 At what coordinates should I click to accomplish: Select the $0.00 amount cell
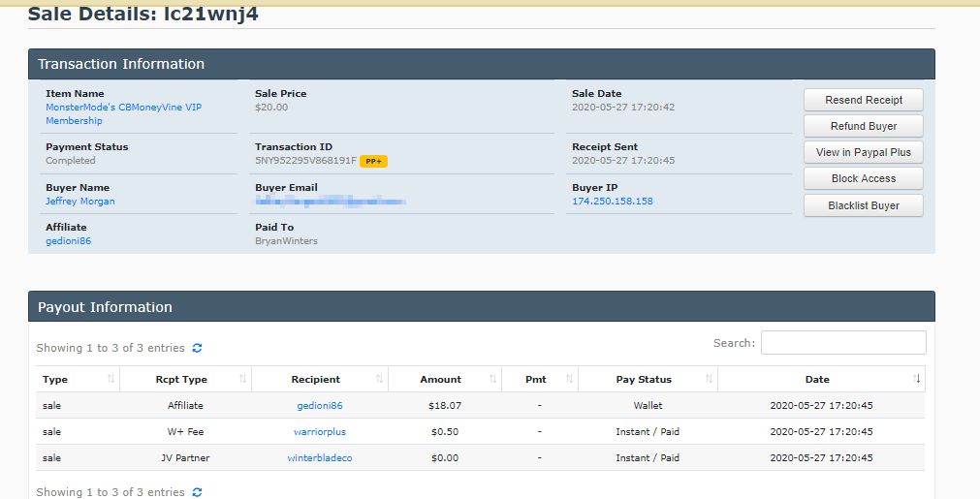click(x=444, y=457)
